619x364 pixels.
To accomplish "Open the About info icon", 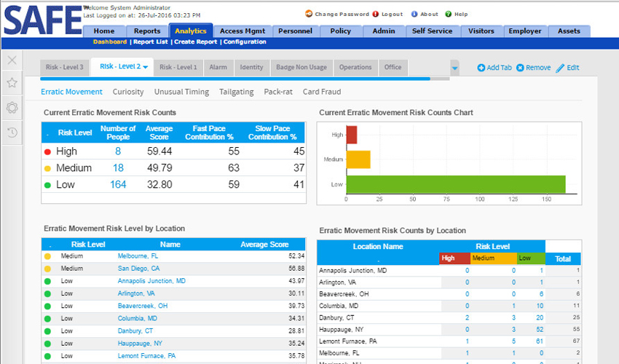I will tap(414, 14).
